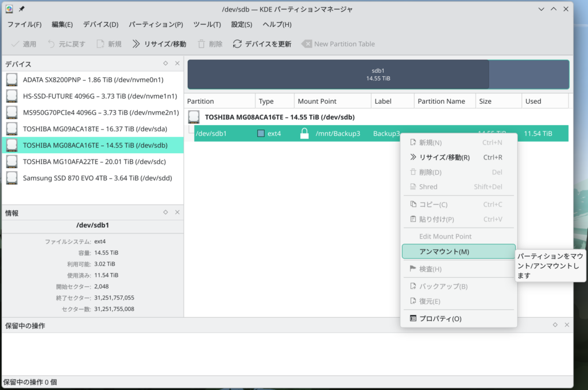This screenshot has height=390, width=588.
Task: Click the Size column header
Action: click(x=485, y=102)
